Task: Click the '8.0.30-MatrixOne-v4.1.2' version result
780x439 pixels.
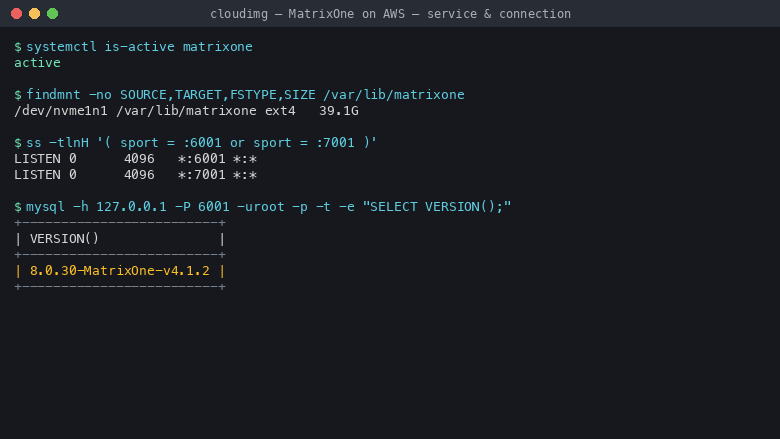Action: (x=120, y=270)
